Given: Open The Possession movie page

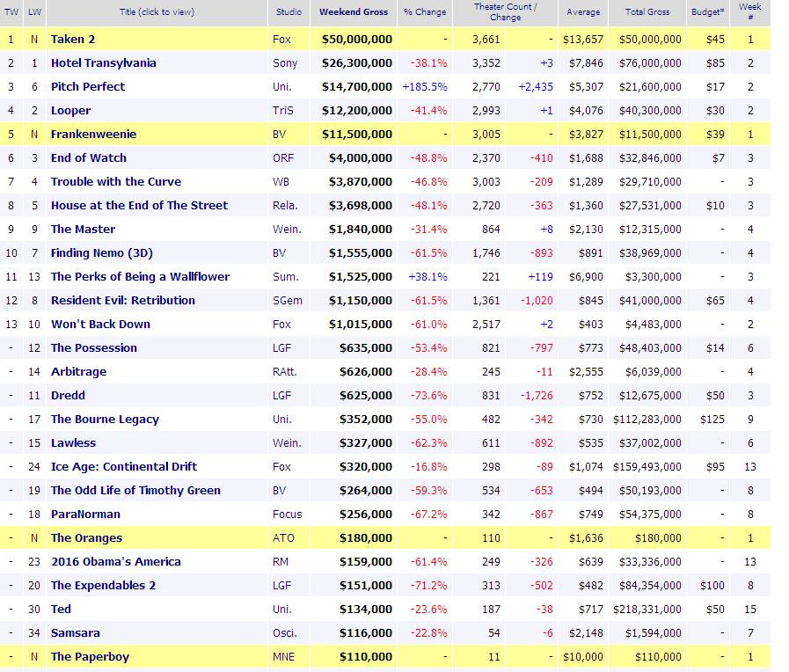Looking at the screenshot, I should [94, 348].
